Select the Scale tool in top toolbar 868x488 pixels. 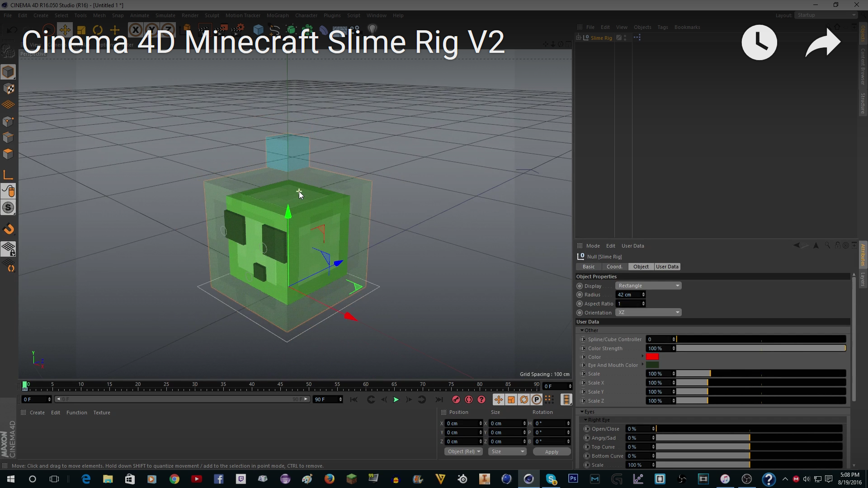click(81, 30)
